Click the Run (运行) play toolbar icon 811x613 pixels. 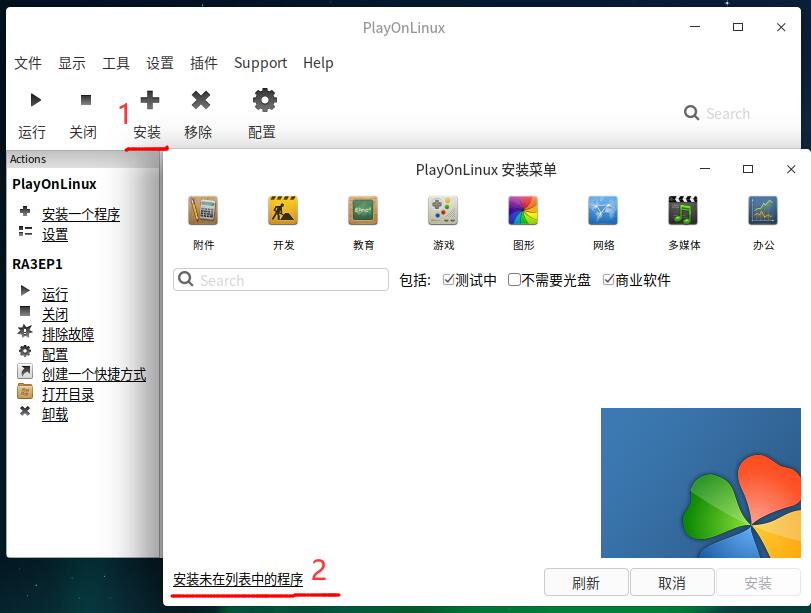[x=35, y=100]
